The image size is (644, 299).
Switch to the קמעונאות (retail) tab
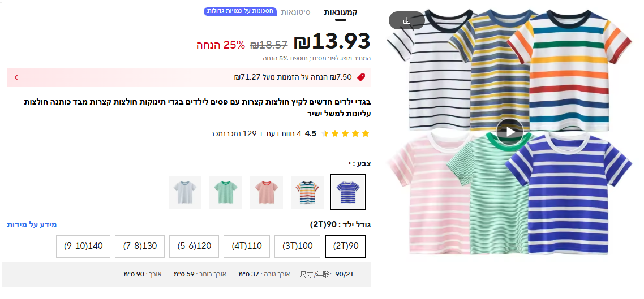[x=340, y=12]
